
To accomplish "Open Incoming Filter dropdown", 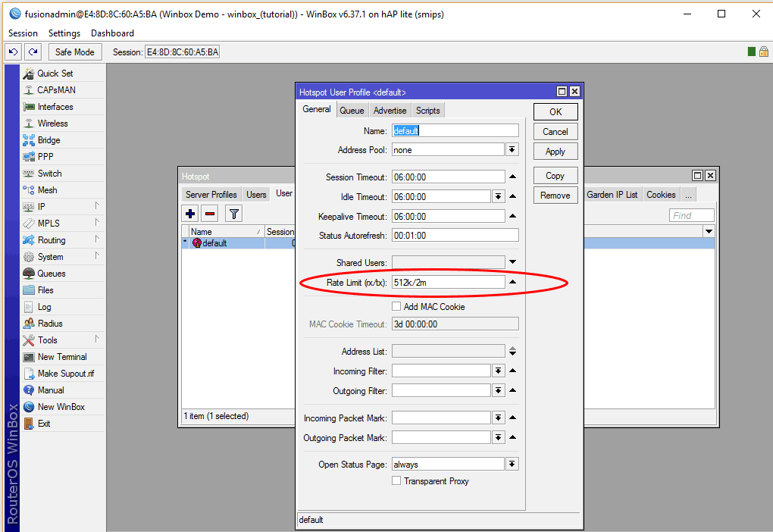I will click(x=499, y=371).
